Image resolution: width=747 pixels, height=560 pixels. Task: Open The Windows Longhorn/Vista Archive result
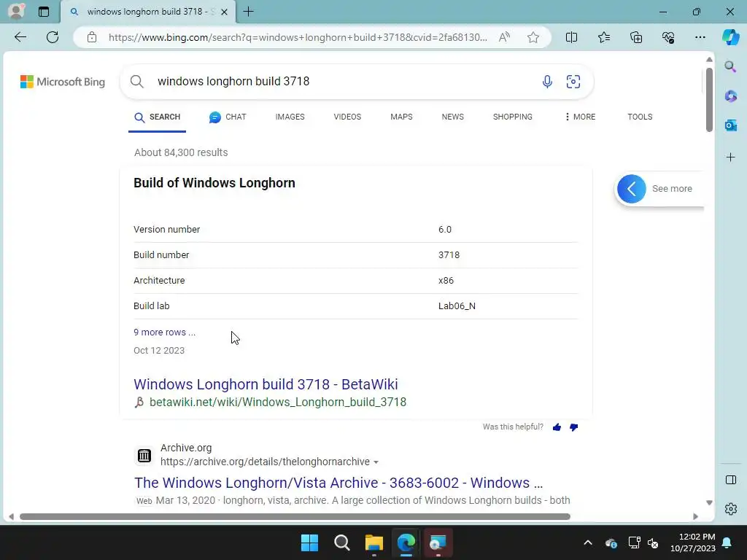tap(338, 483)
